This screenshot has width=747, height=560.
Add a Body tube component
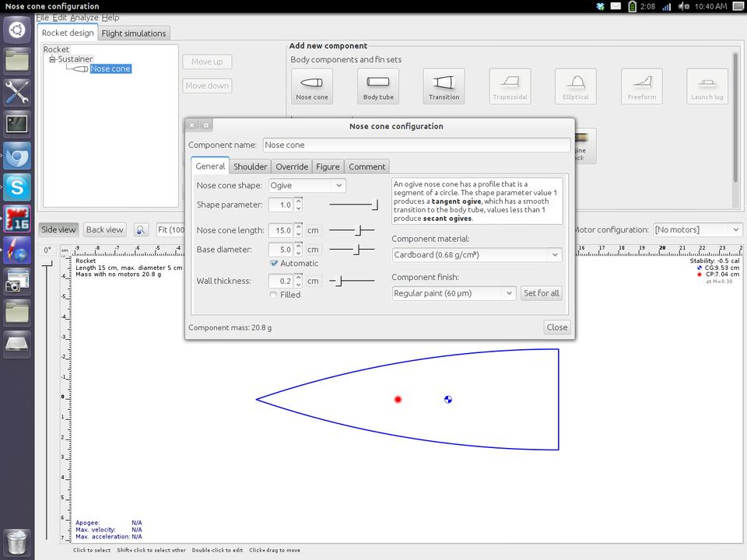click(377, 86)
